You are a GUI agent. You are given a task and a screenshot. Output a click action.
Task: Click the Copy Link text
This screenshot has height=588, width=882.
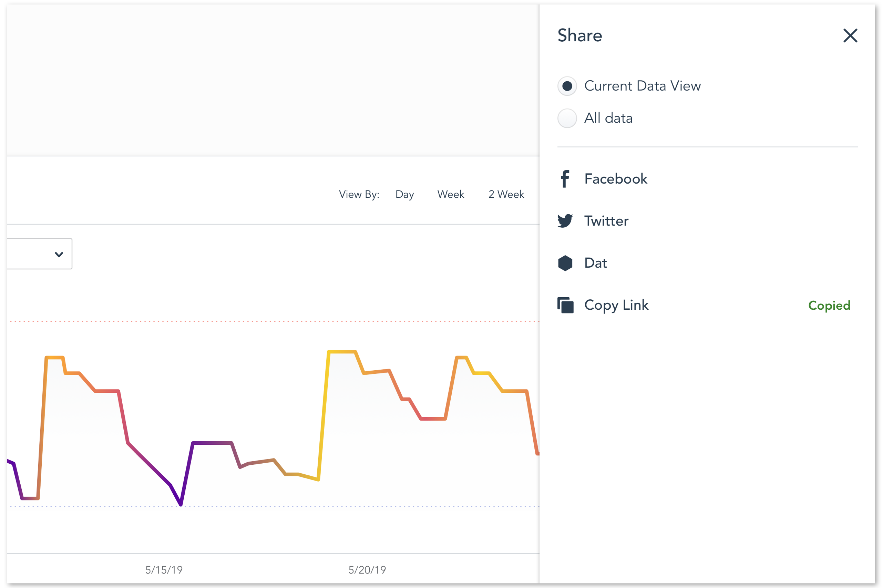point(616,305)
